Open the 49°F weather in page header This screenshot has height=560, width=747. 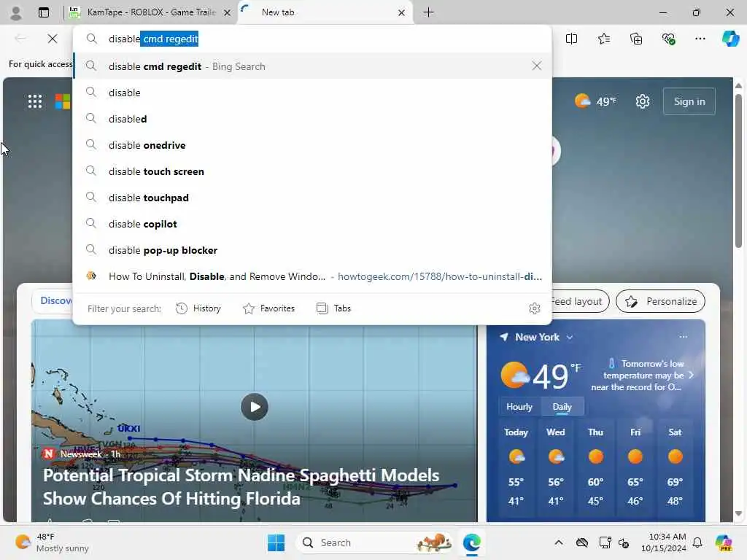(595, 101)
